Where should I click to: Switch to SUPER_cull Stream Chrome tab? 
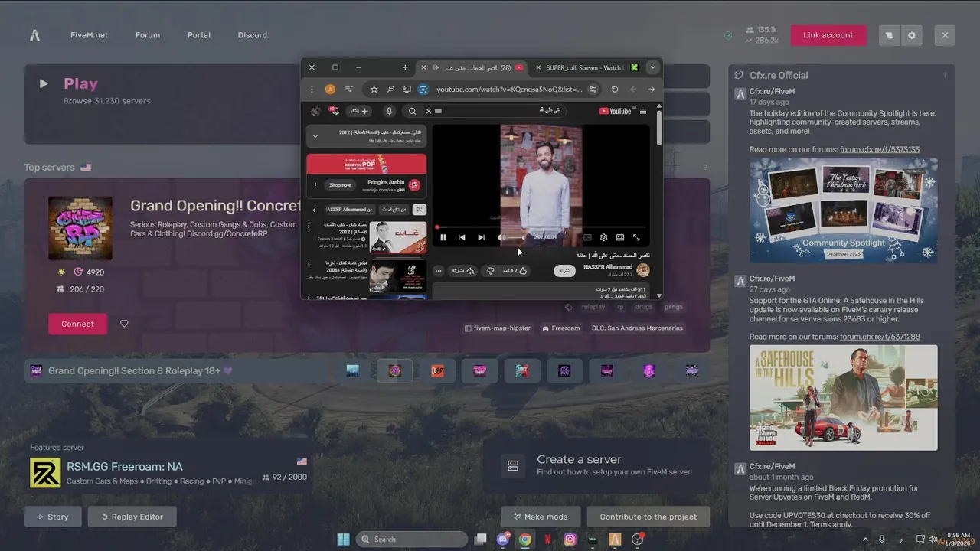coord(586,67)
